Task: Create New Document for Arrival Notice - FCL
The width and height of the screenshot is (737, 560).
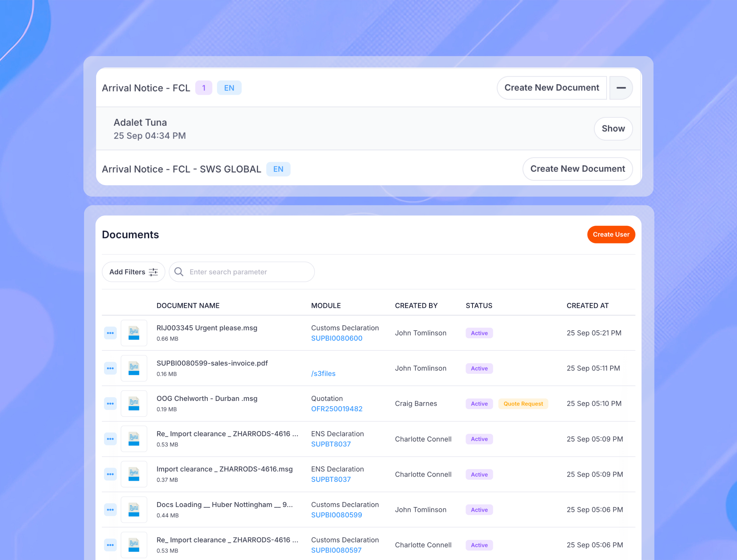Action: click(x=552, y=88)
